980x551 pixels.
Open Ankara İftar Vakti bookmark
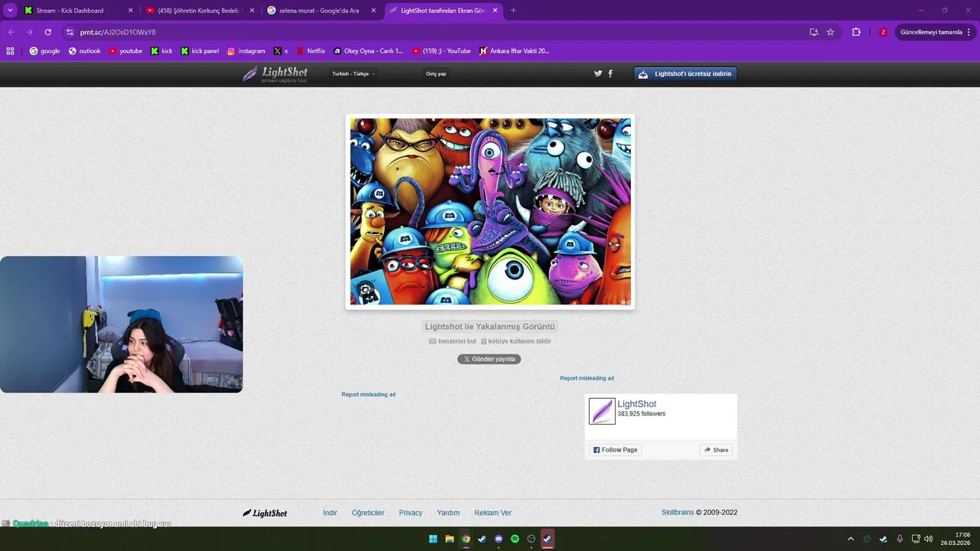click(x=514, y=51)
